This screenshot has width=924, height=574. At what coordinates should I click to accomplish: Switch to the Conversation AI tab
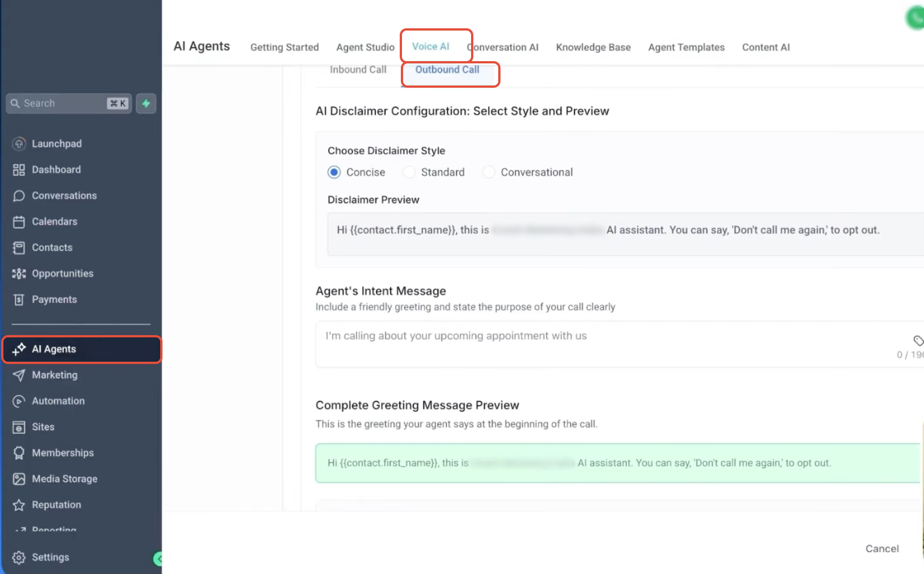tap(503, 48)
